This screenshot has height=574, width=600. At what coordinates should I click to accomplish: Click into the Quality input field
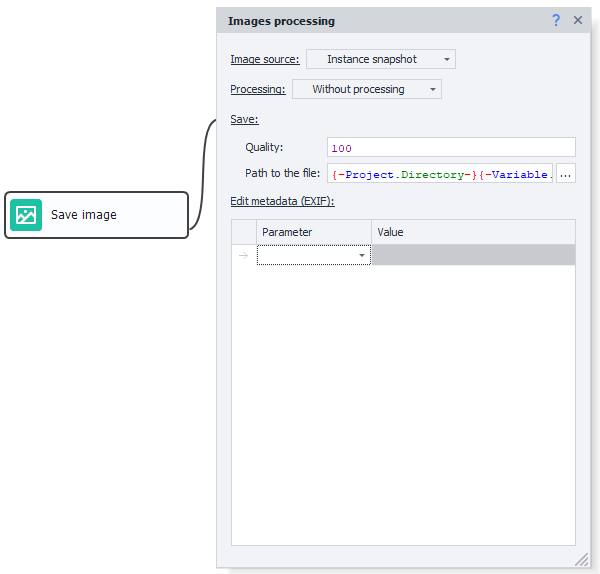click(450, 148)
